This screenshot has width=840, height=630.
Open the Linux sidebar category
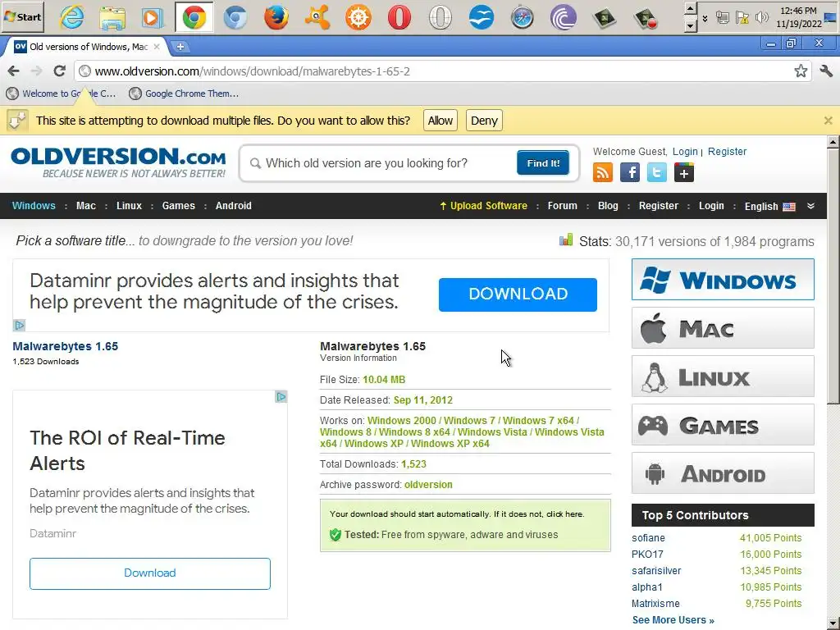pyautogui.click(x=723, y=376)
